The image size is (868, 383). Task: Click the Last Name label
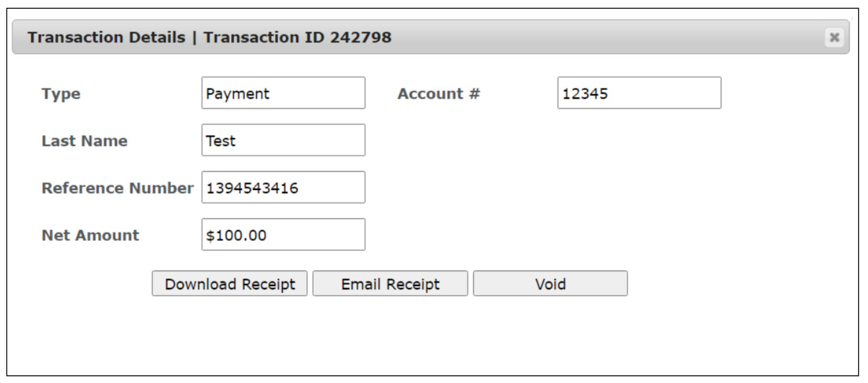[84, 141]
